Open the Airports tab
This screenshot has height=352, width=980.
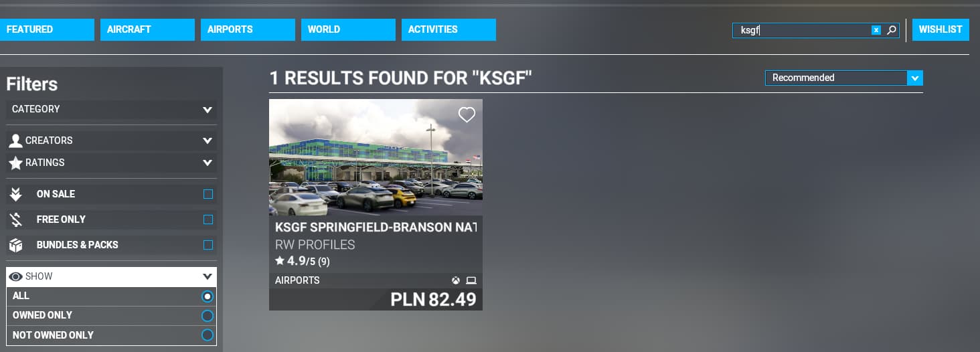click(248, 29)
